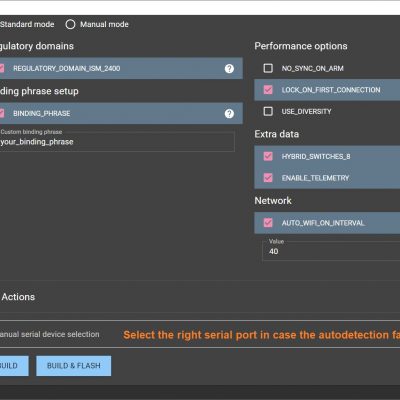Select the Standard mode option label
400x400 pixels.
click(x=27, y=24)
